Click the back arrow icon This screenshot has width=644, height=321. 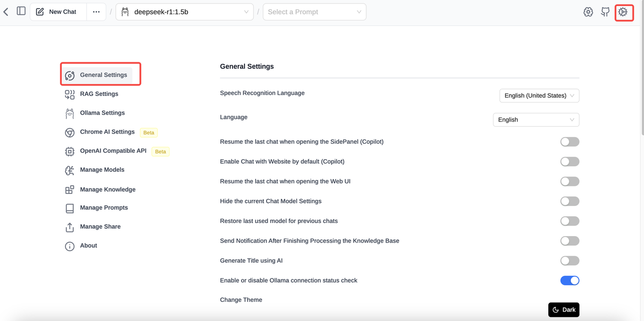coord(6,12)
